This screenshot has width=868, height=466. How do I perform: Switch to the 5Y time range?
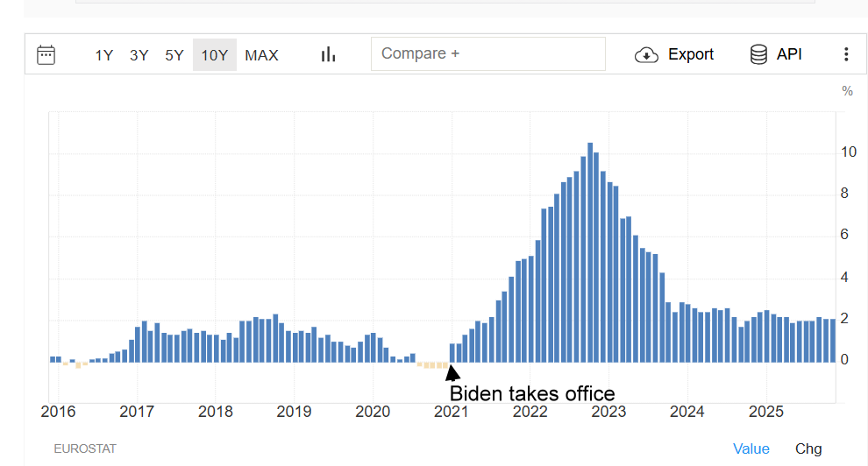coord(174,55)
